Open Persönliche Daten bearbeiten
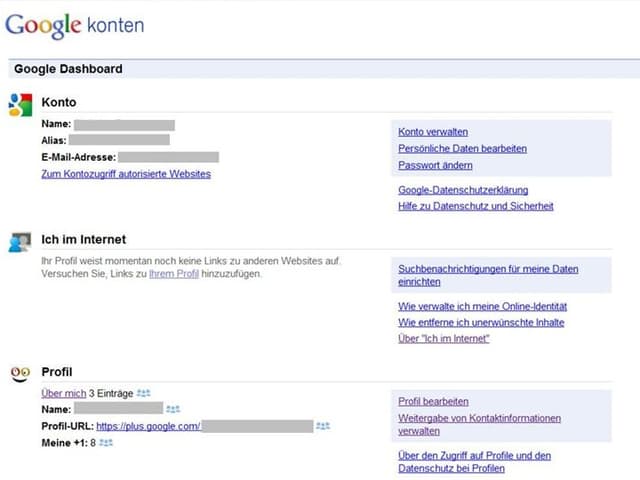 462,149
